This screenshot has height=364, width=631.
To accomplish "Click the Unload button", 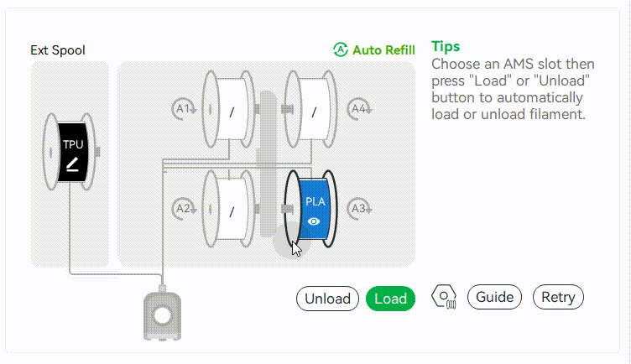I will pyautogui.click(x=327, y=299).
